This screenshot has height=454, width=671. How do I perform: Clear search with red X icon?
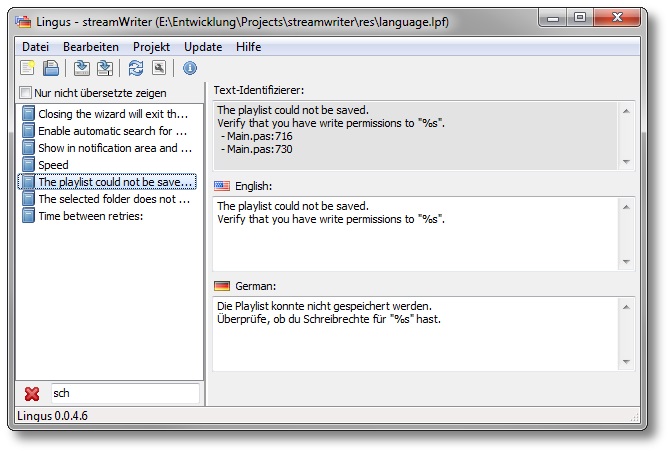tap(32, 394)
